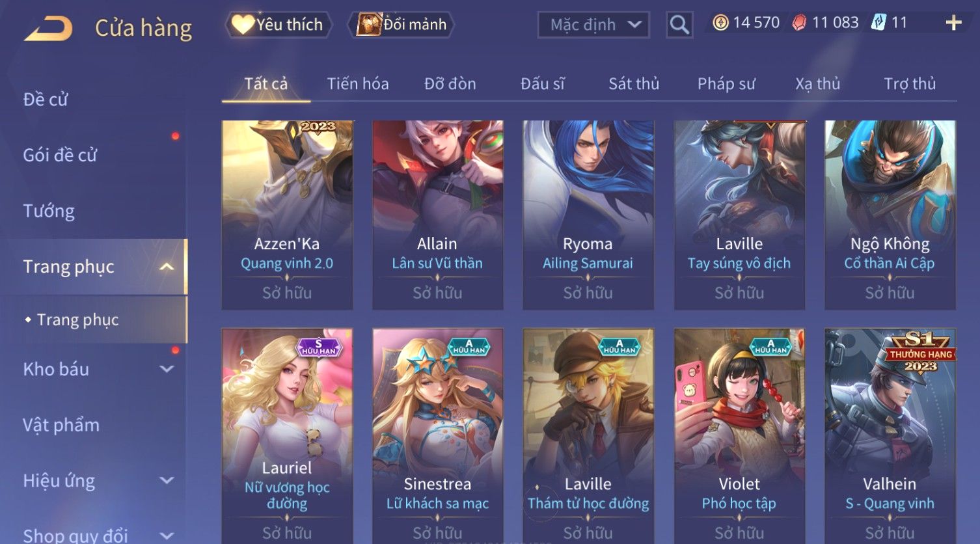The height and width of the screenshot is (544, 980).
Task: Open Valhein S - Quang vinh skin card
Action: point(890,436)
